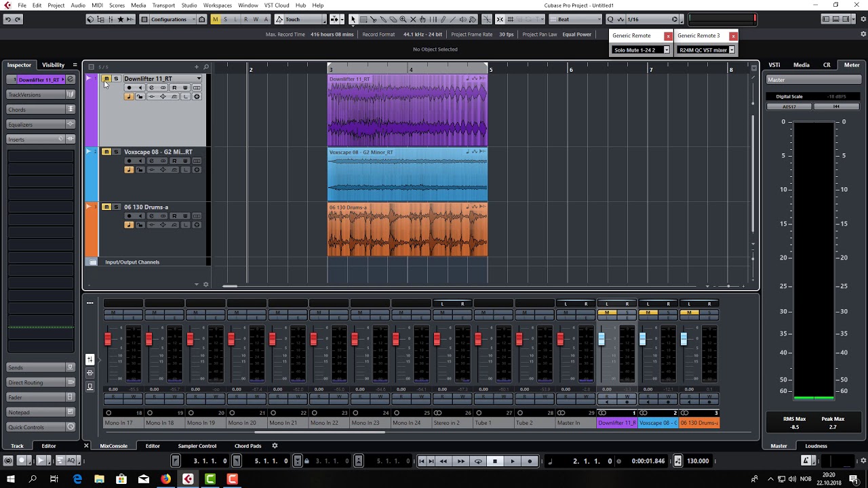This screenshot has width=868, height=488.
Task: Open the Chord Pads tab
Action: [x=248, y=446]
